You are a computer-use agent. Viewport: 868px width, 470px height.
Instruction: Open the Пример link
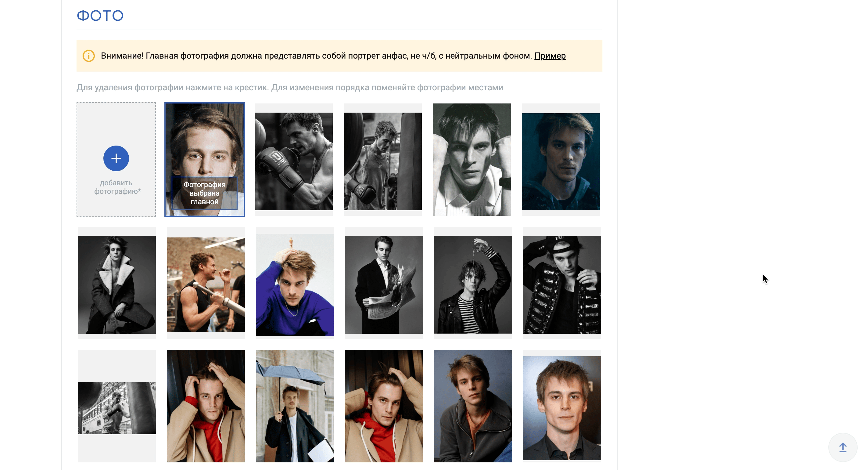[x=550, y=56]
